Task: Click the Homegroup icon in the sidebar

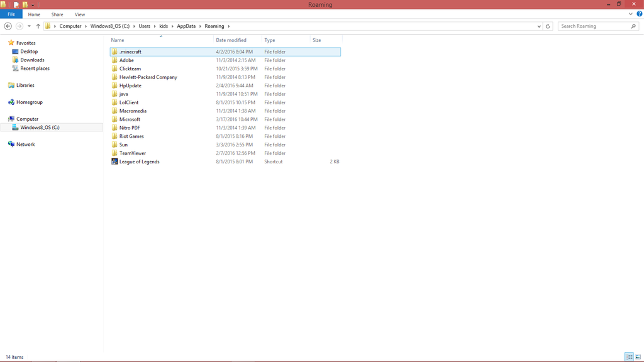Action: (11, 102)
